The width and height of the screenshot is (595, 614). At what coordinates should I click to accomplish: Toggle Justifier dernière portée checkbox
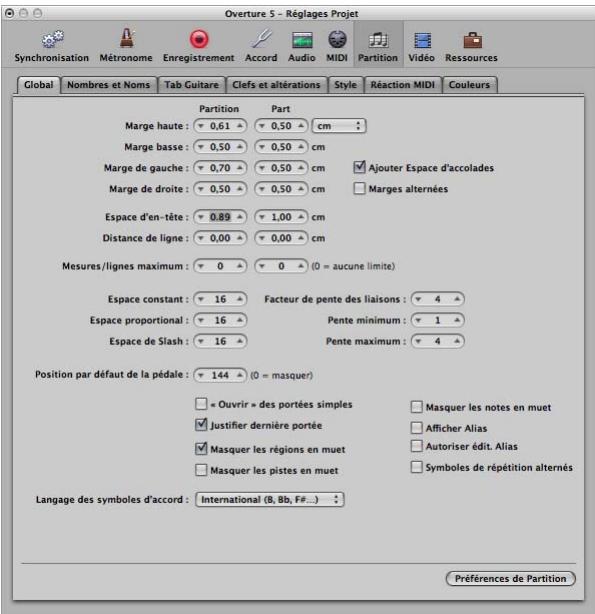pyautogui.click(x=201, y=425)
